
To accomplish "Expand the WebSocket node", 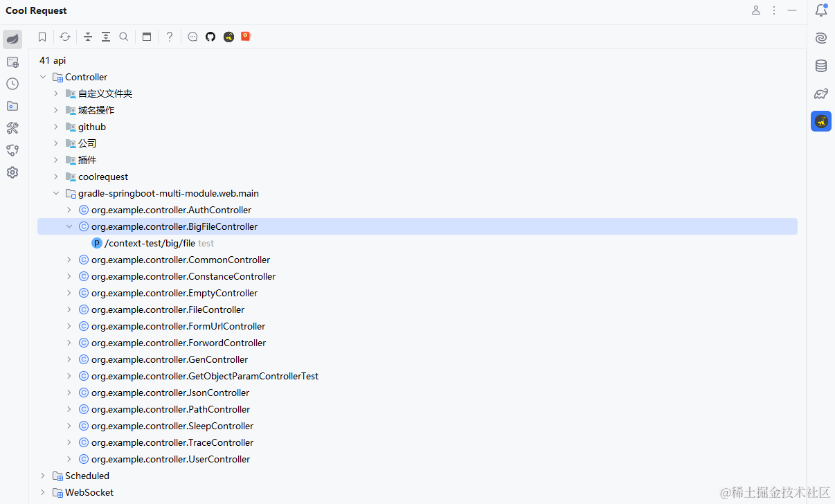I will point(43,492).
